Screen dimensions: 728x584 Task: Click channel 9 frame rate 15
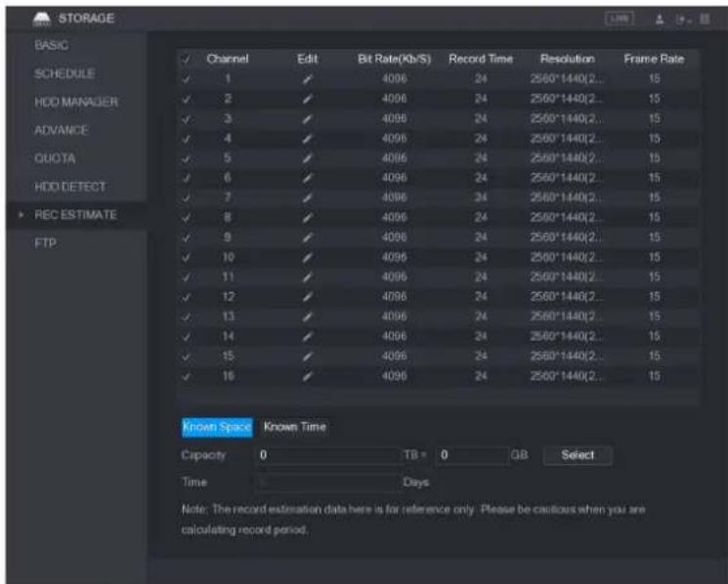(x=654, y=238)
